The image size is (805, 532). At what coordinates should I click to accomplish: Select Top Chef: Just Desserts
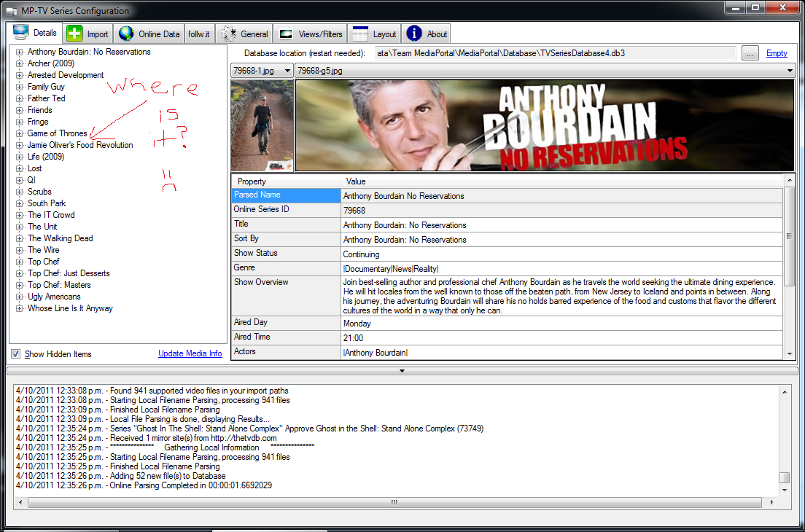[69, 273]
